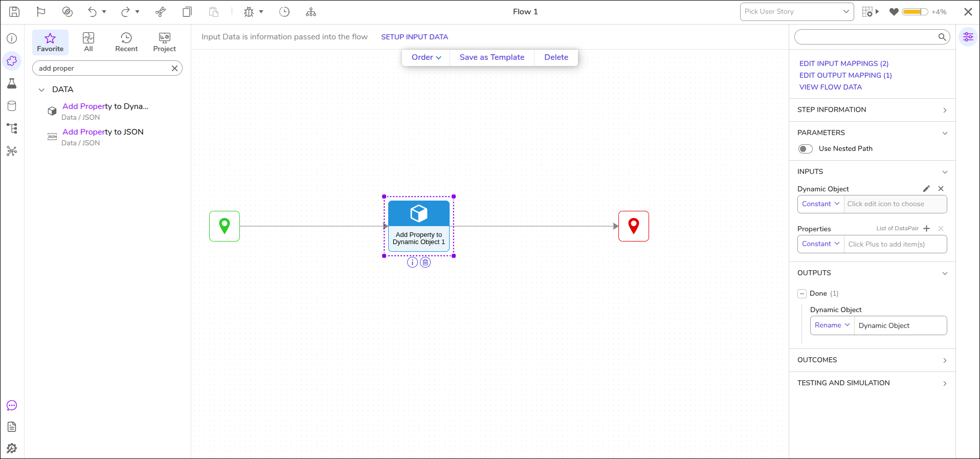The height and width of the screenshot is (459, 980).
Task: Expand the STEP INFORMATION section
Action: point(872,110)
